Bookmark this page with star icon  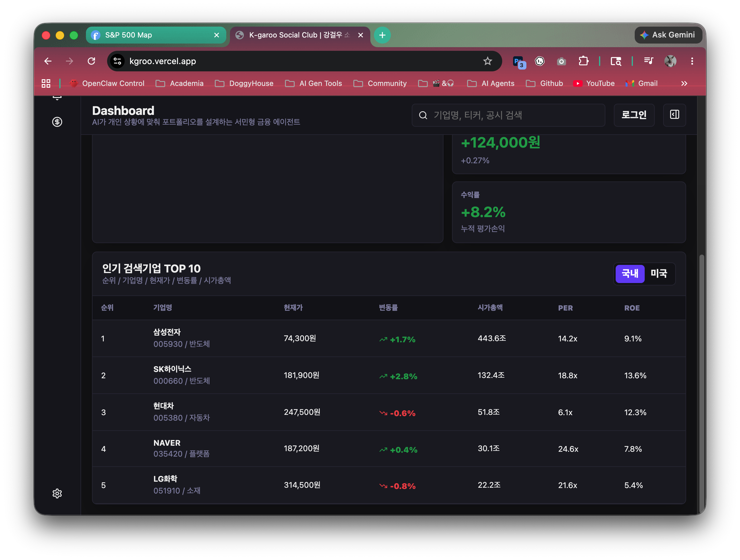click(487, 61)
